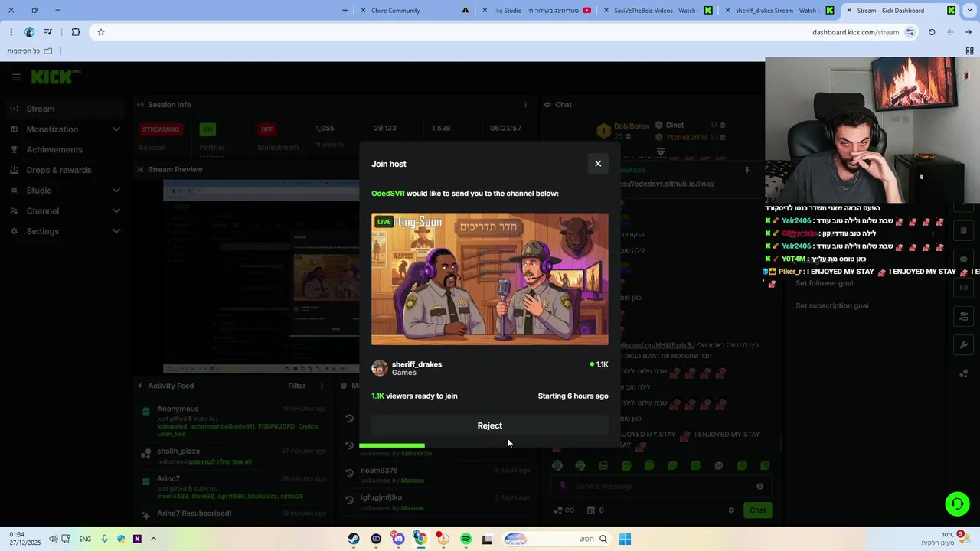
Task: Switch the ENG language indicator
Action: [x=85, y=539]
